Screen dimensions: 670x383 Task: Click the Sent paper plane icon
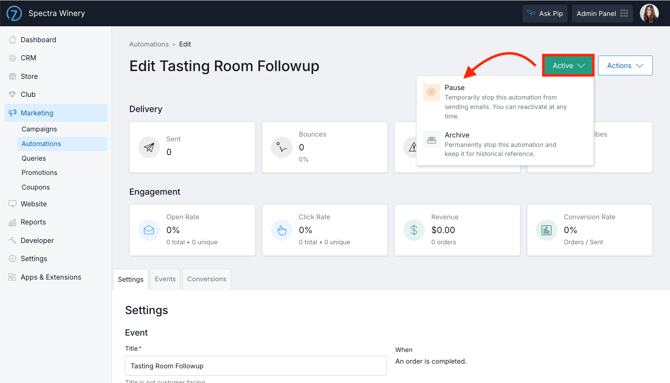pyautogui.click(x=149, y=147)
